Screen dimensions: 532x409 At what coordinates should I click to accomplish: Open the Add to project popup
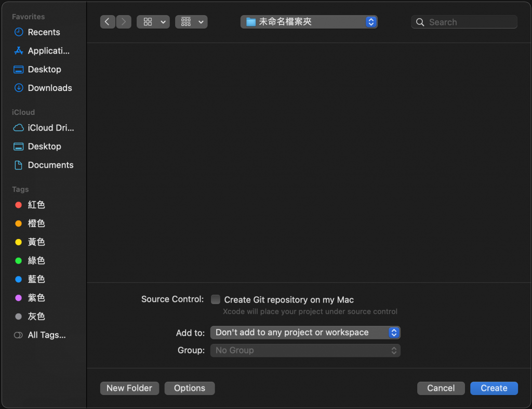(x=305, y=333)
